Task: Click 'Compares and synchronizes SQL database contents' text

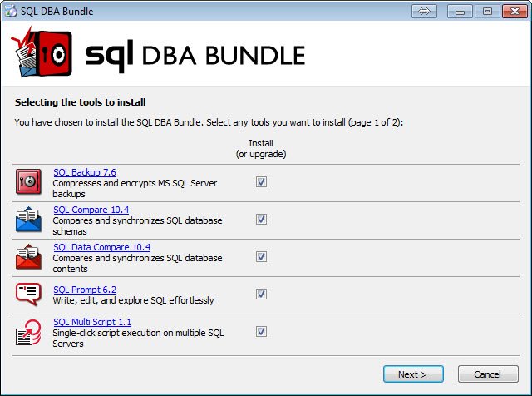Action: [x=137, y=263]
